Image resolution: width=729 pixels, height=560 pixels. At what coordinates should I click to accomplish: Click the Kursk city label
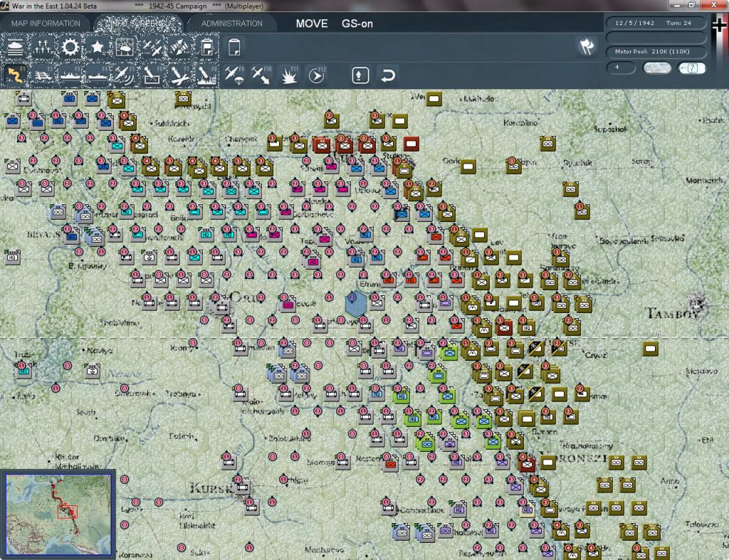pos(211,488)
